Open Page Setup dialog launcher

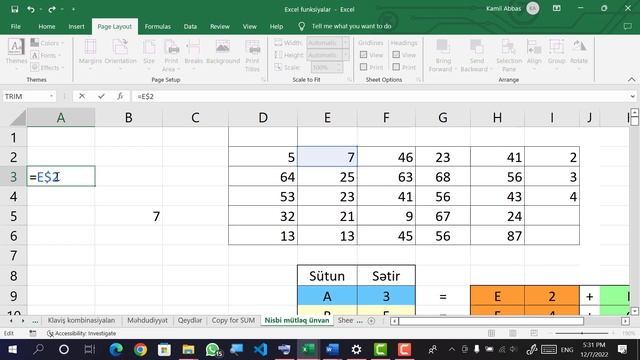pos(263,80)
